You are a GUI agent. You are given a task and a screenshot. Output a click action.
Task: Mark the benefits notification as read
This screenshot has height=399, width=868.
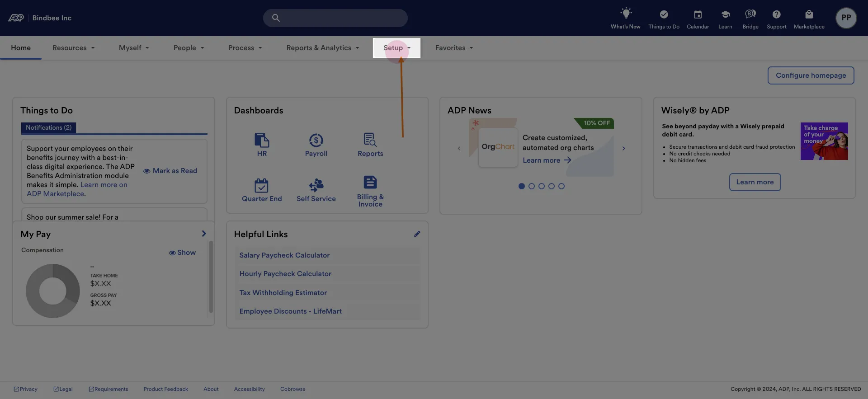170,171
